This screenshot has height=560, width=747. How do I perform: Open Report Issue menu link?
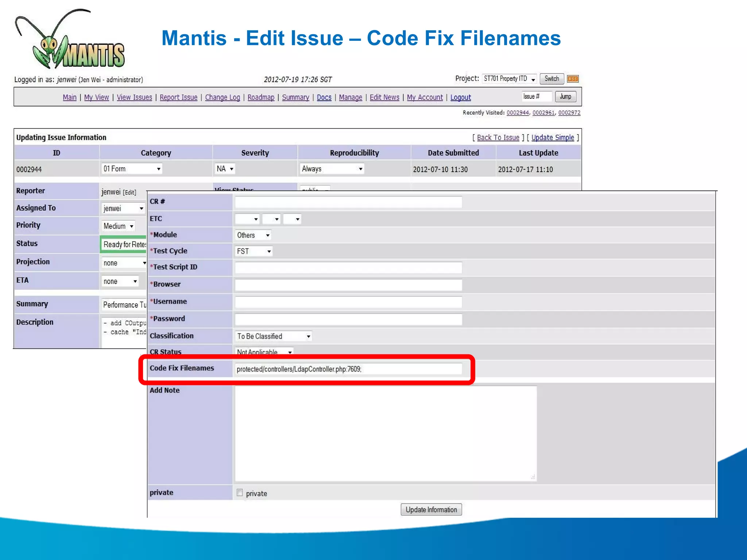pyautogui.click(x=178, y=97)
